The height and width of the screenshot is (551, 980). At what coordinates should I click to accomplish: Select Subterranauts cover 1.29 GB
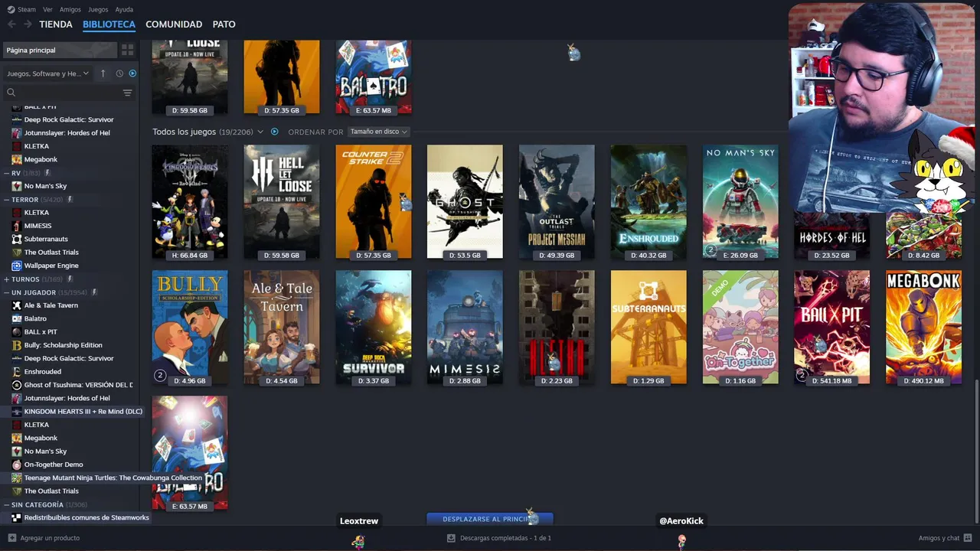[x=648, y=328]
